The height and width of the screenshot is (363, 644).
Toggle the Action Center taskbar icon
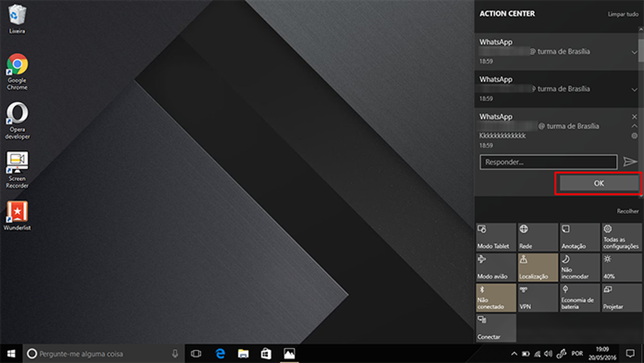(630, 354)
